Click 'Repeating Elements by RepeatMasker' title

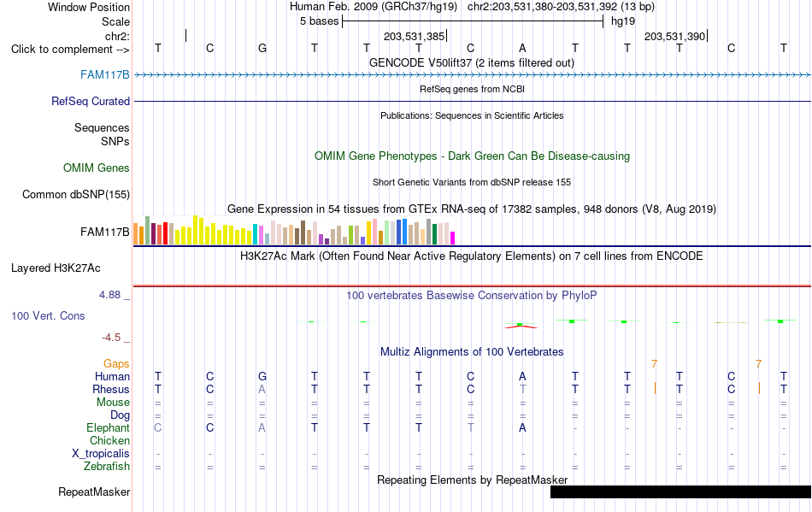tap(472, 480)
